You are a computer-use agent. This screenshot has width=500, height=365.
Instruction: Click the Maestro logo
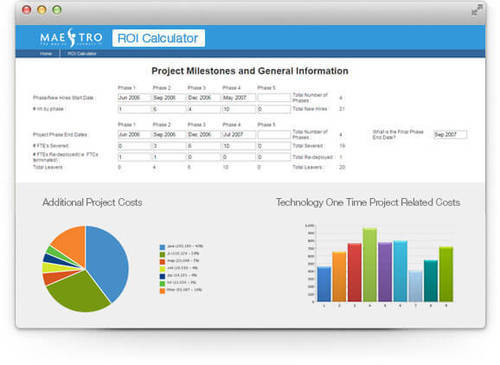coord(71,38)
